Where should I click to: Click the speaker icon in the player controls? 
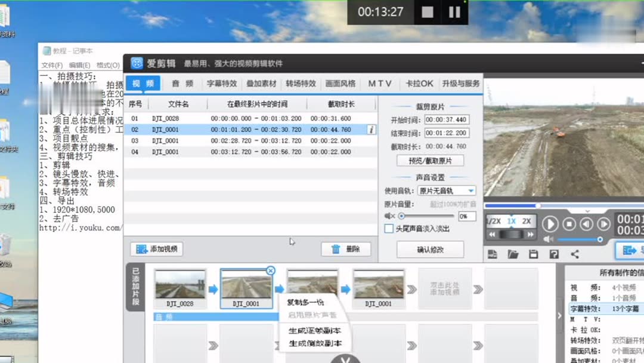[x=549, y=239]
